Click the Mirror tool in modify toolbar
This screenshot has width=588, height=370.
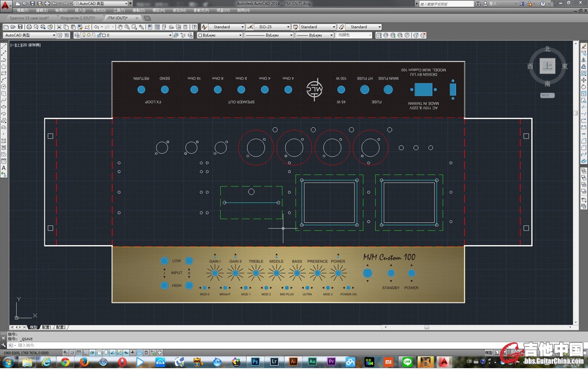coord(583,60)
